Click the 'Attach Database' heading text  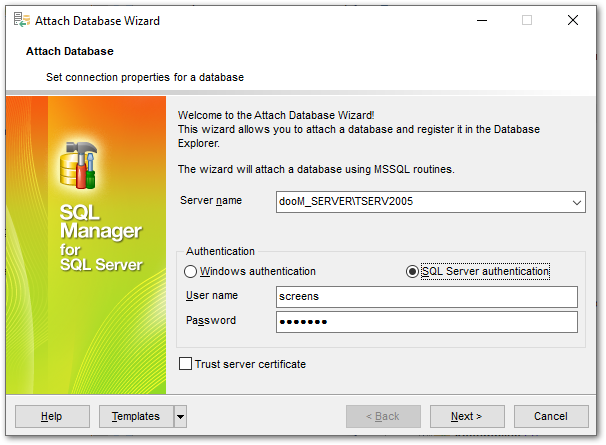[70, 51]
